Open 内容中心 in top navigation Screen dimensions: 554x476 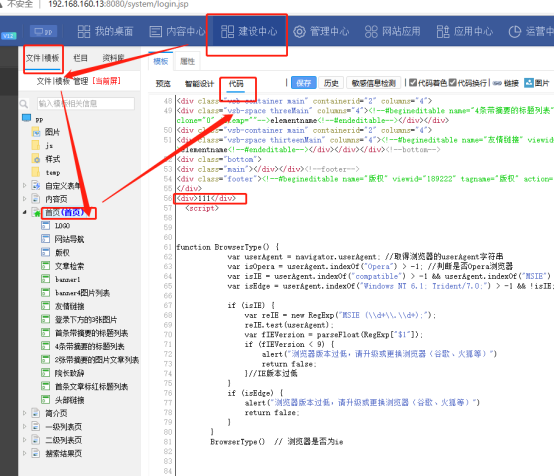click(x=177, y=31)
